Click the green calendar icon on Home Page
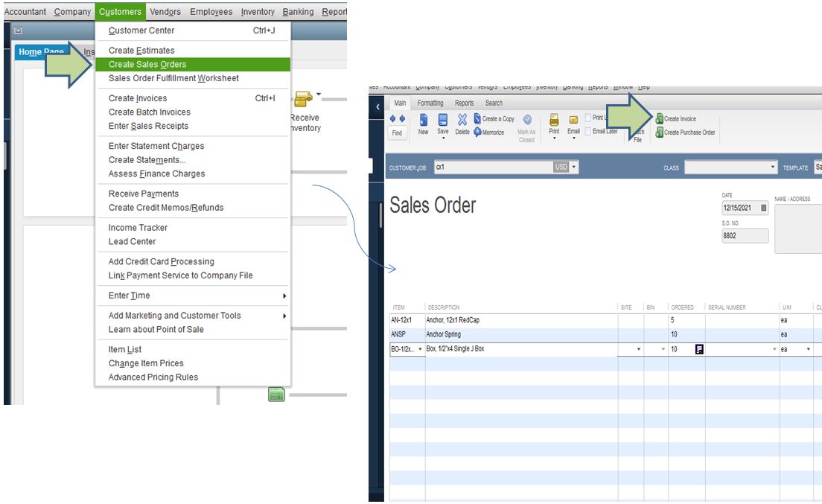Viewport: 822px width, 504px height. click(276, 395)
